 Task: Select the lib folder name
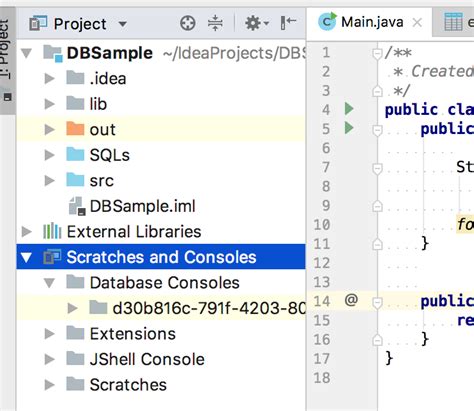pos(98,104)
